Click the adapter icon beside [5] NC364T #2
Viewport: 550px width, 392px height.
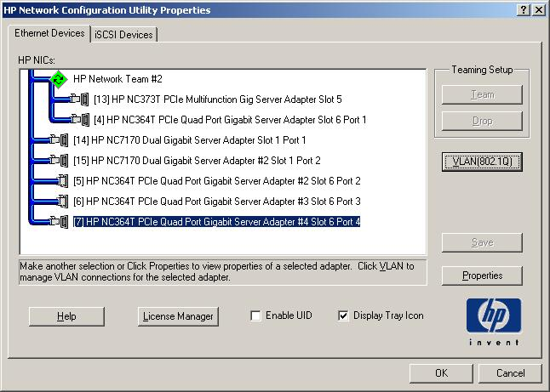[62, 181]
